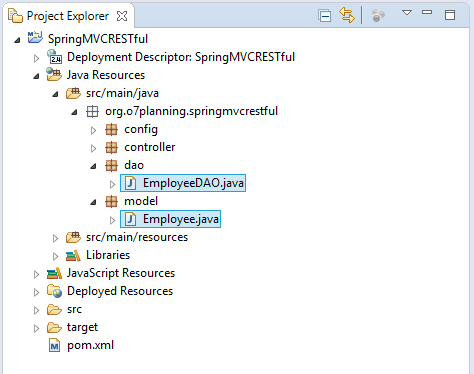Image resolution: width=474 pixels, height=374 pixels.
Task: Expand the EmployeeDAO.java file node
Action: click(x=113, y=184)
